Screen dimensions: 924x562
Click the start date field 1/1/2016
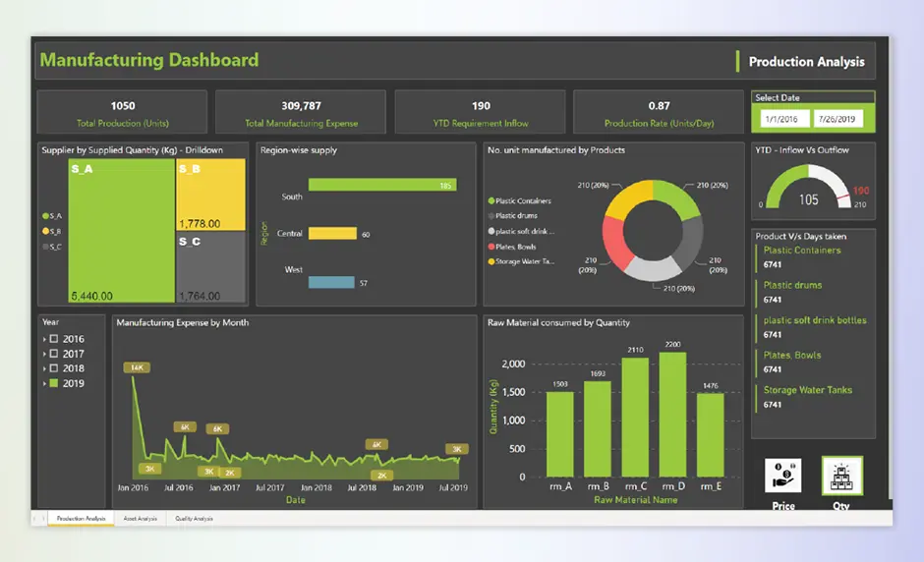[x=782, y=119]
